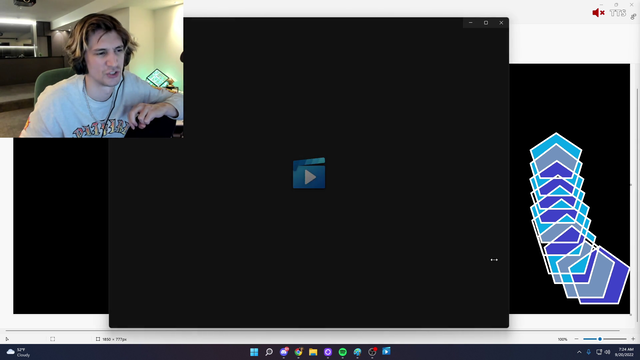Open Spotify from taskbar

(x=342, y=352)
